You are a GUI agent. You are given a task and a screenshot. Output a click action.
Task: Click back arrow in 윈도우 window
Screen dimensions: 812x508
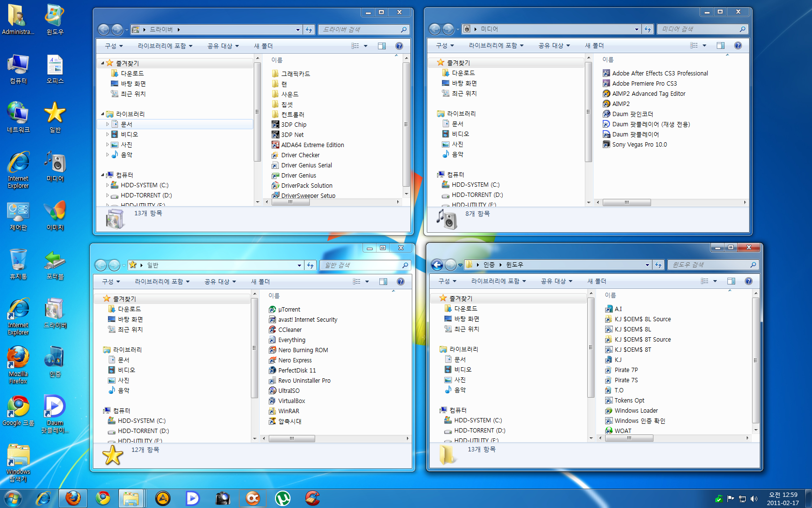click(x=437, y=265)
